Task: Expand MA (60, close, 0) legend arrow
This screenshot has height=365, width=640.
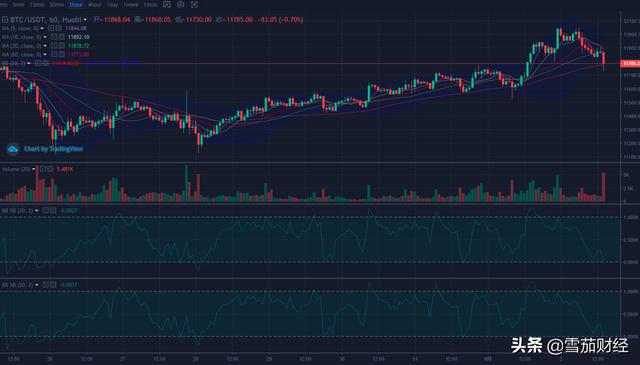Action: coord(45,54)
